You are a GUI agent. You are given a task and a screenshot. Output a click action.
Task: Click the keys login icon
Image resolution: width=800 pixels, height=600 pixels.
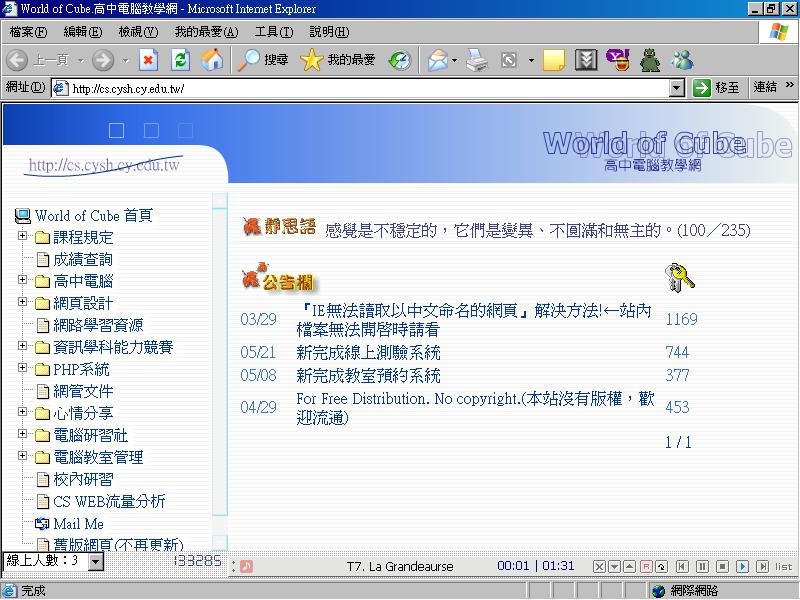(680, 279)
